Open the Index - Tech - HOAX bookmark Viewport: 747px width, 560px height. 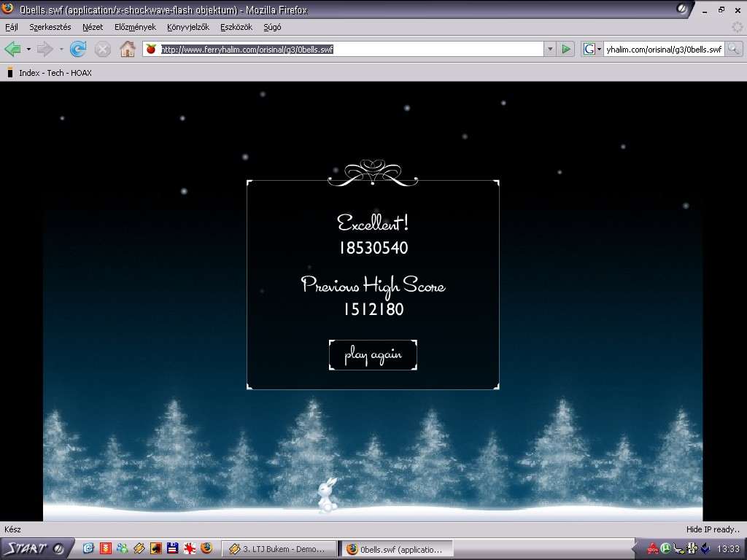(x=49, y=73)
